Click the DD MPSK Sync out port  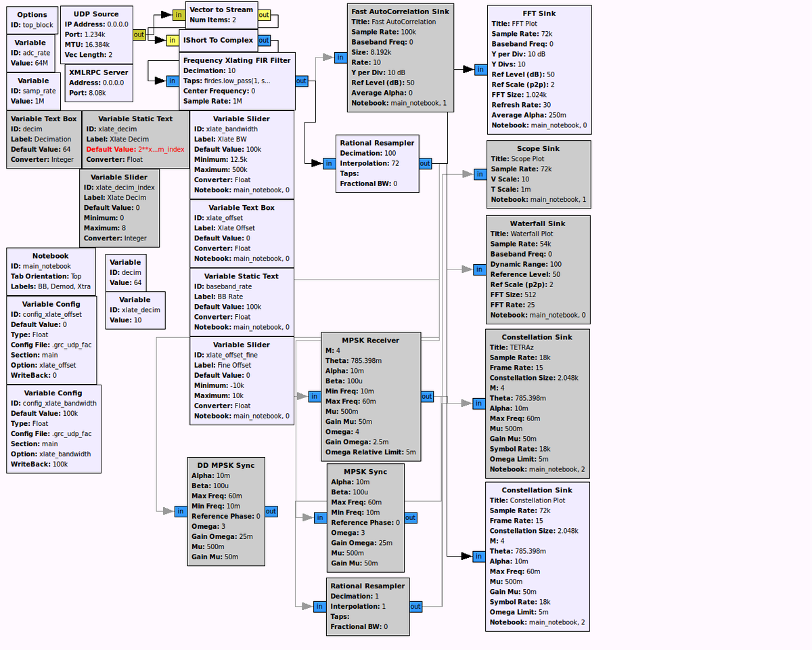coord(271,511)
